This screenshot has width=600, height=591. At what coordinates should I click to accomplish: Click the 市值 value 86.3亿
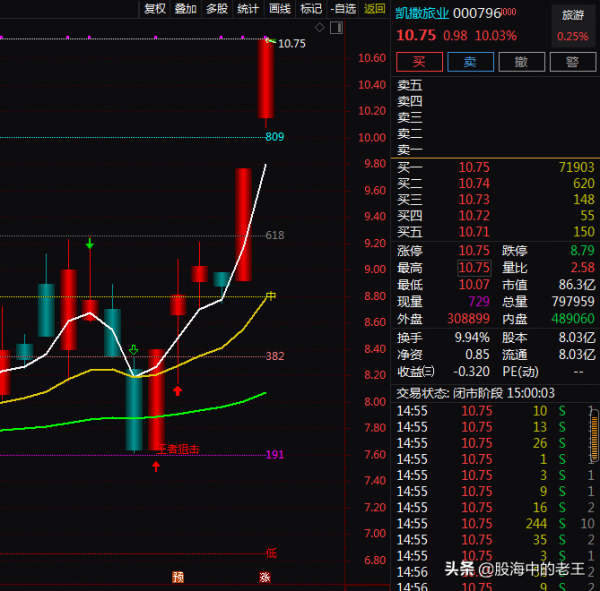[x=577, y=284]
